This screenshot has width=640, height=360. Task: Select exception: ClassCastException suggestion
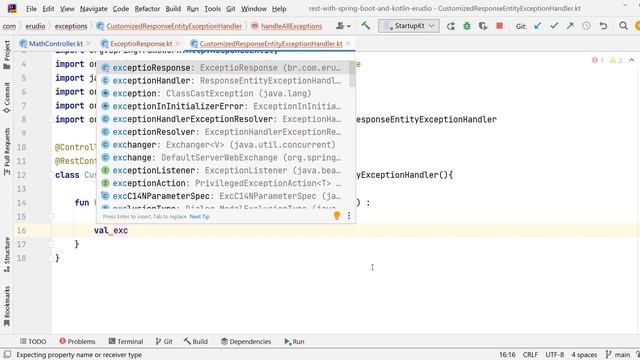[223, 93]
